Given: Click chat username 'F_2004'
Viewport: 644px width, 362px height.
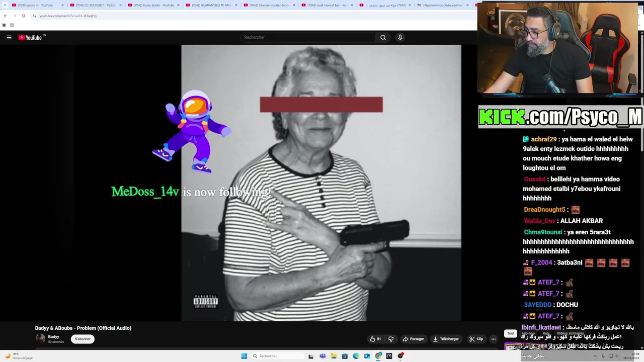Looking at the screenshot, I should pos(541,262).
